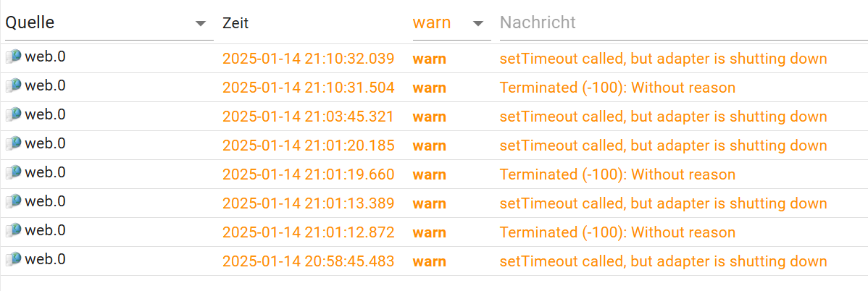
Task: Click the Quelle dropdown arrow
Action: pos(201,24)
